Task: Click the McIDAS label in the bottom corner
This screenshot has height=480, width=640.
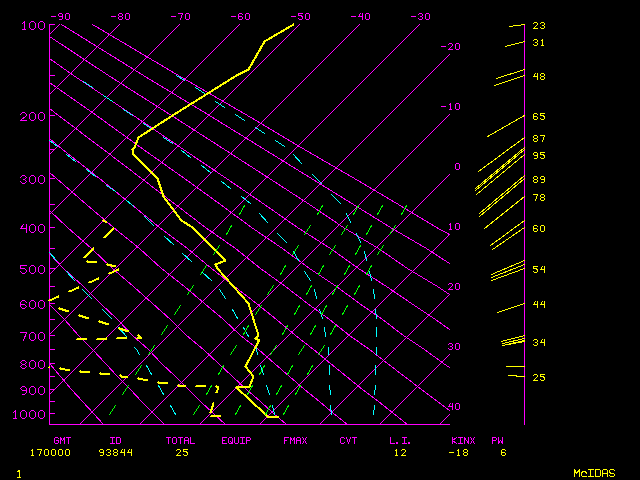Action: 594,472
